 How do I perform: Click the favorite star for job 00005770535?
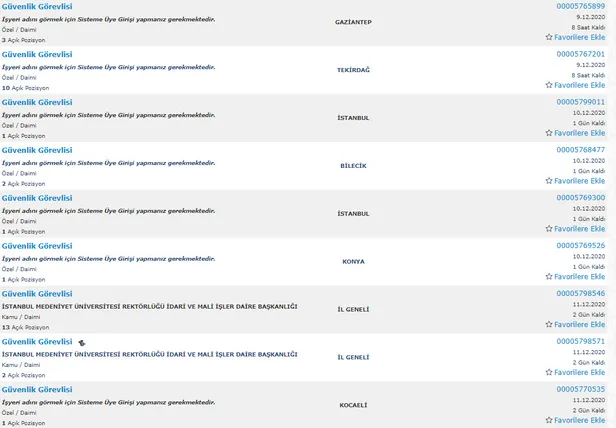pyautogui.click(x=549, y=420)
